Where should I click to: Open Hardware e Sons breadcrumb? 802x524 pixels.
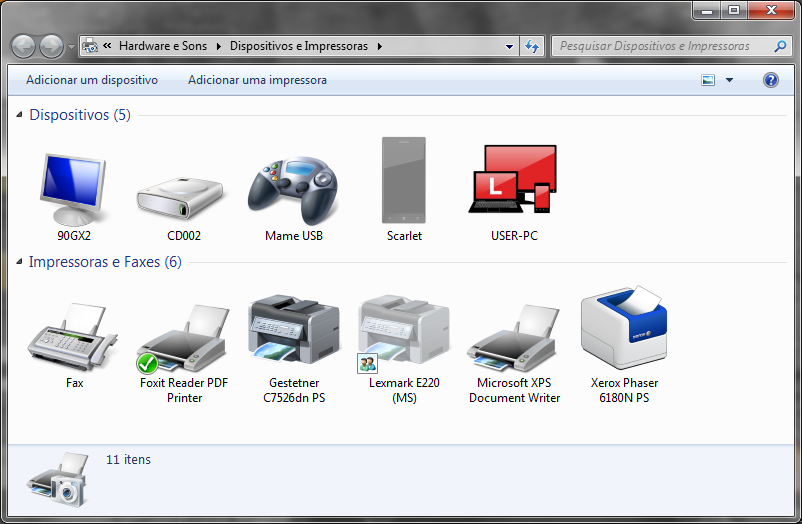pyautogui.click(x=163, y=46)
